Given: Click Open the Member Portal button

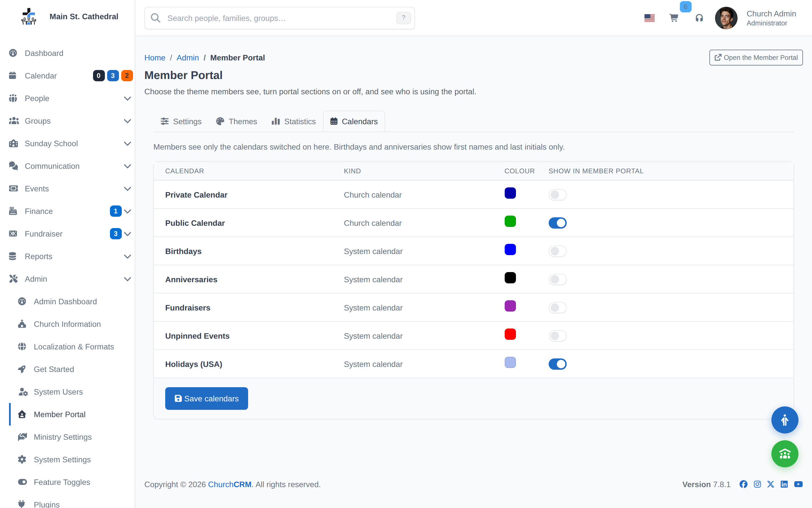Looking at the screenshot, I should tap(756, 58).
